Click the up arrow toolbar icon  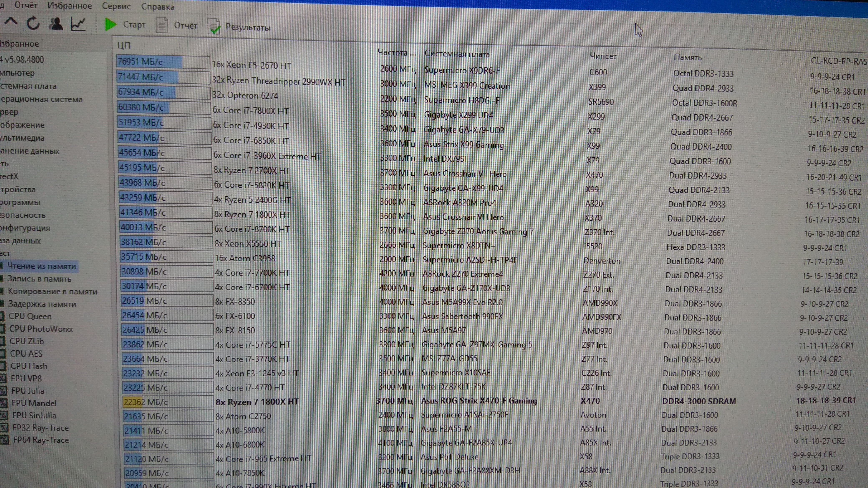pos(11,22)
